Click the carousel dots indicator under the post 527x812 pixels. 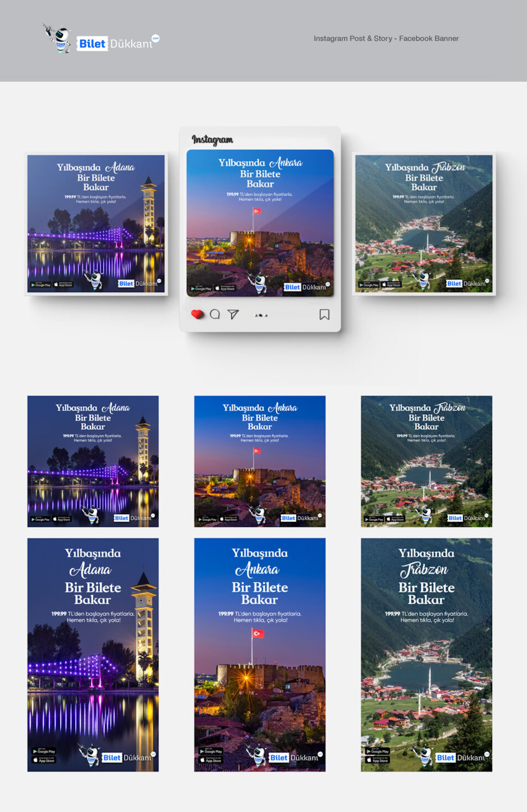pos(261,316)
